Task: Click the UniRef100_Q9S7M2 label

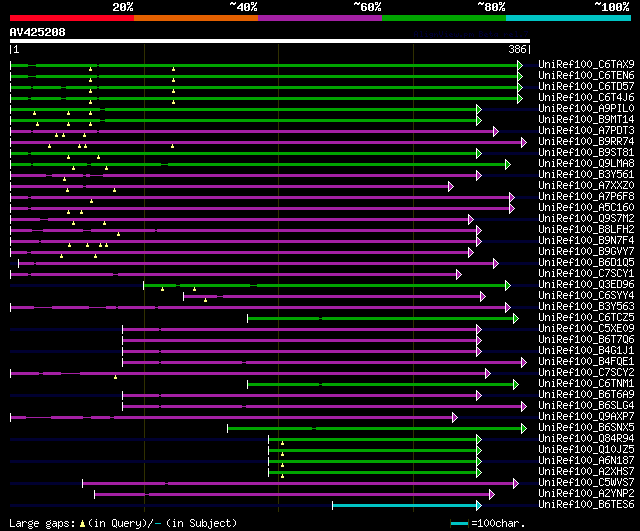Action: coord(586,219)
